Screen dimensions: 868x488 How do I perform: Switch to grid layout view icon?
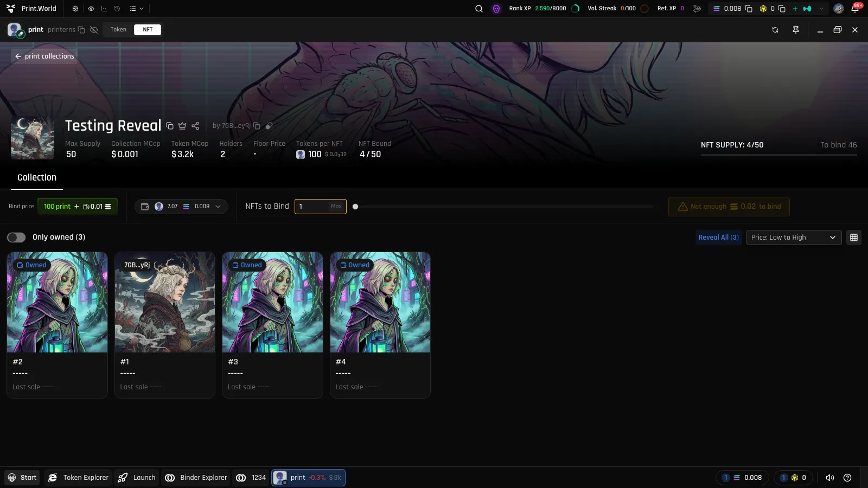point(854,237)
